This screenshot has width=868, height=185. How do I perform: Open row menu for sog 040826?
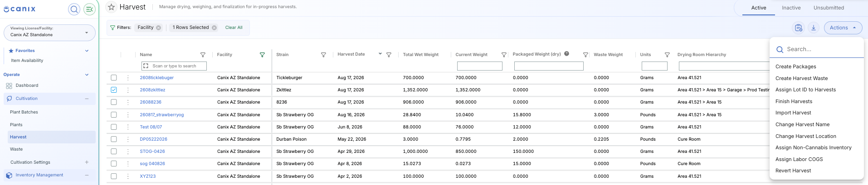coord(128,164)
